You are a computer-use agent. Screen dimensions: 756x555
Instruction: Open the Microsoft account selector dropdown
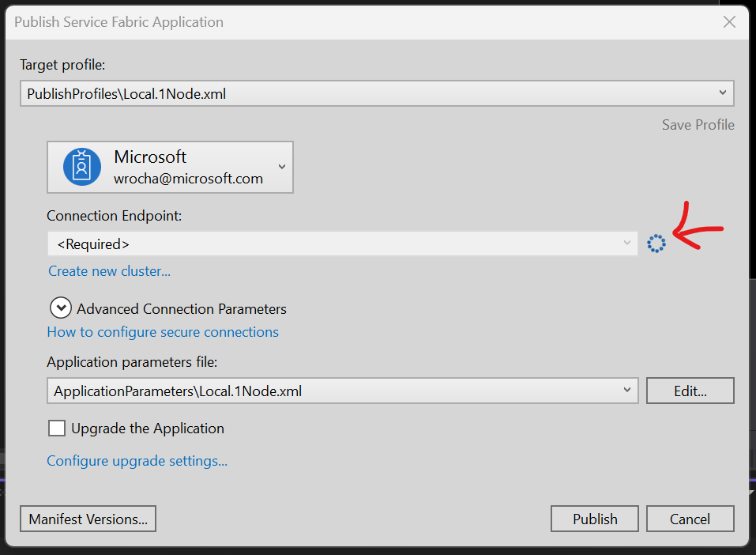point(170,167)
